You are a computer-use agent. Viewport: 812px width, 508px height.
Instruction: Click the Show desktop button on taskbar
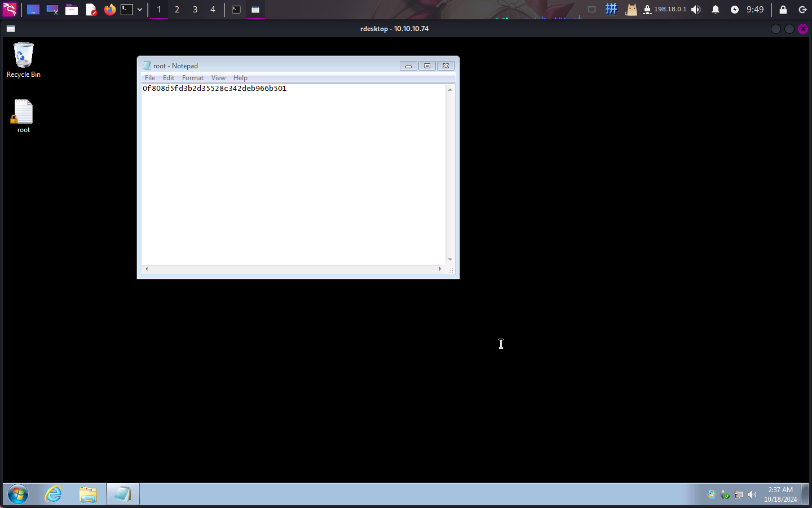[805, 494]
